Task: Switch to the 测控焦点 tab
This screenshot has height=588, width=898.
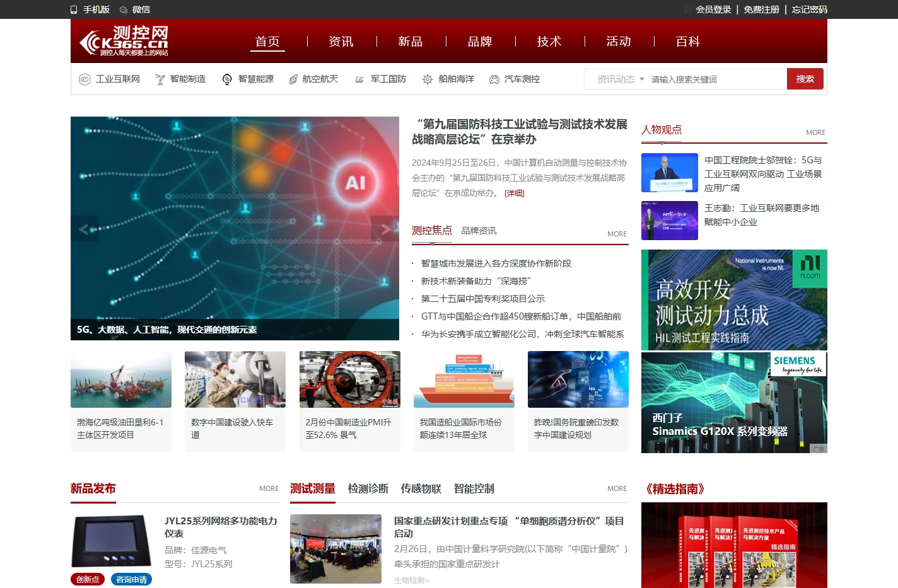Action: click(432, 231)
